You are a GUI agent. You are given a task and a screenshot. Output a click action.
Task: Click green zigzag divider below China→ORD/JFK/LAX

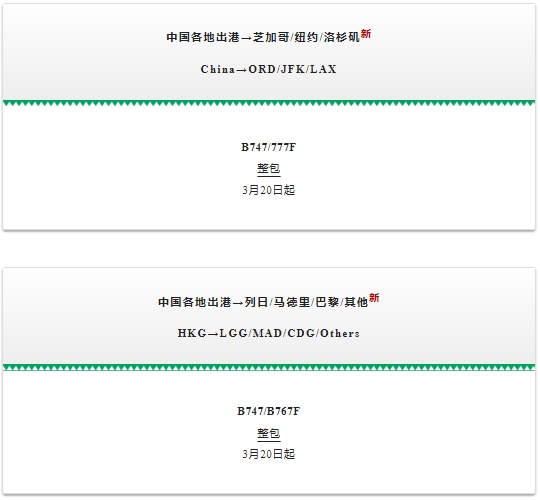(269, 103)
